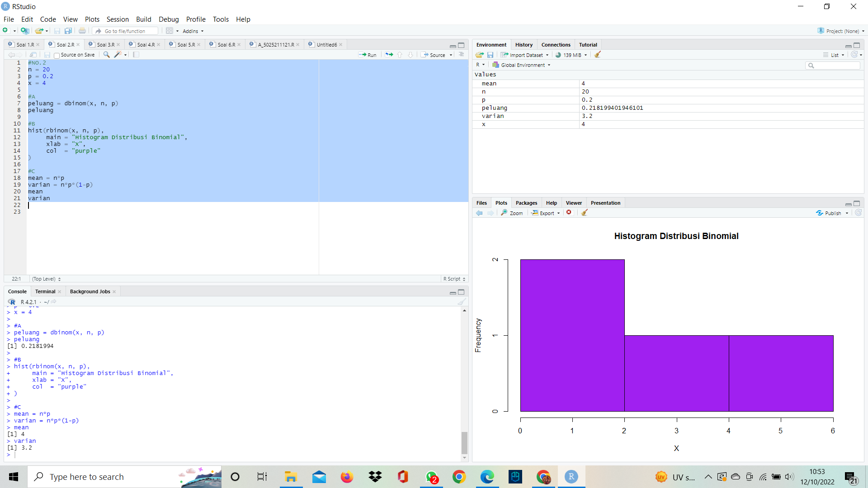
Task: Toggle the Source on Save checkbox
Action: point(57,55)
